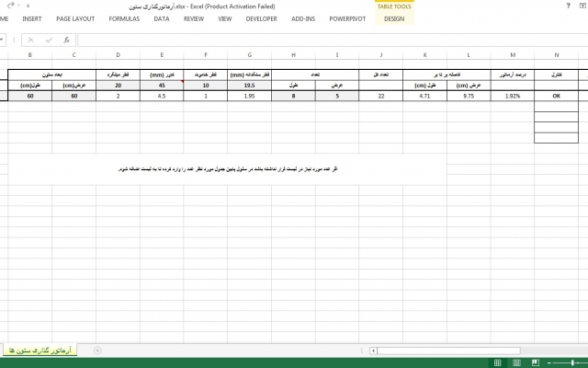The image size is (588, 368).
Task: Add a new sheet with plus button
Action: point(97,351)
